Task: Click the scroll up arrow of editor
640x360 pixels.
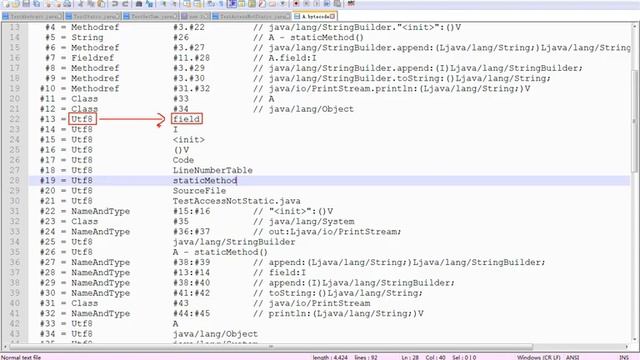Action: coord(636,26)
